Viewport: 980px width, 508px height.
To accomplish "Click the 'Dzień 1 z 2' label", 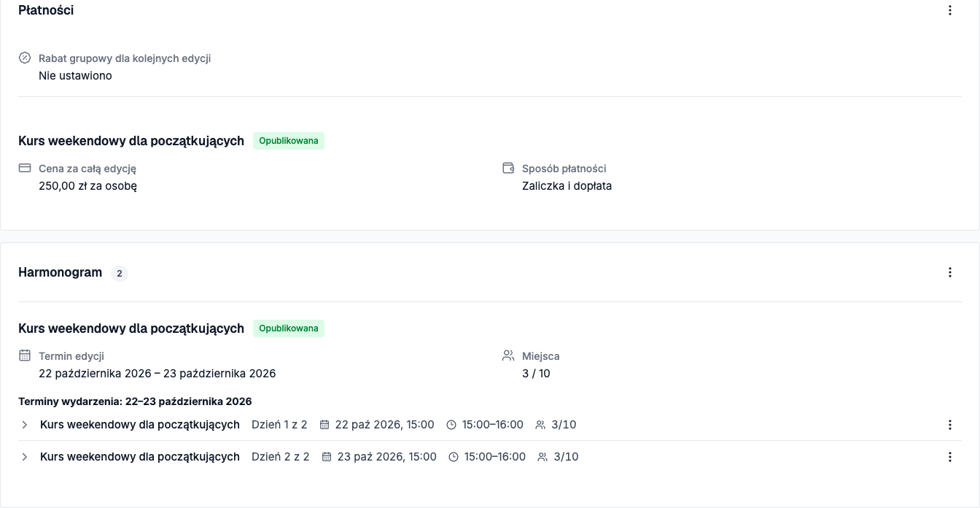I will pos(279,425).
